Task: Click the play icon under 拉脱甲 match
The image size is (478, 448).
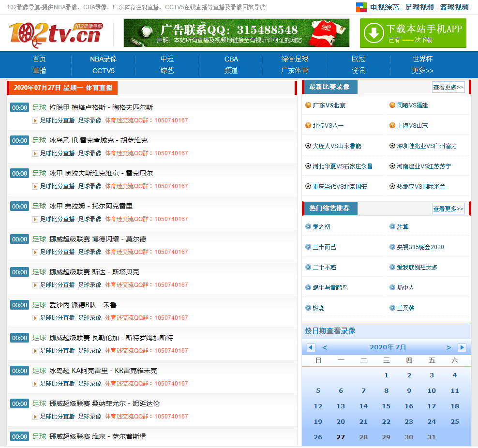Action: click(x=35, y=120)
